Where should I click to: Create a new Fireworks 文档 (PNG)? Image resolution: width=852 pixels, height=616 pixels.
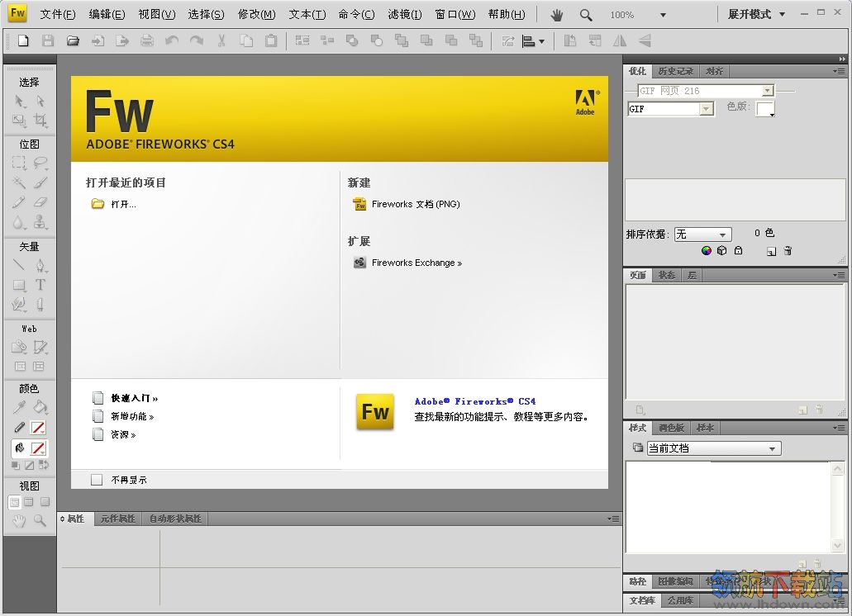(x=416, y=204)
